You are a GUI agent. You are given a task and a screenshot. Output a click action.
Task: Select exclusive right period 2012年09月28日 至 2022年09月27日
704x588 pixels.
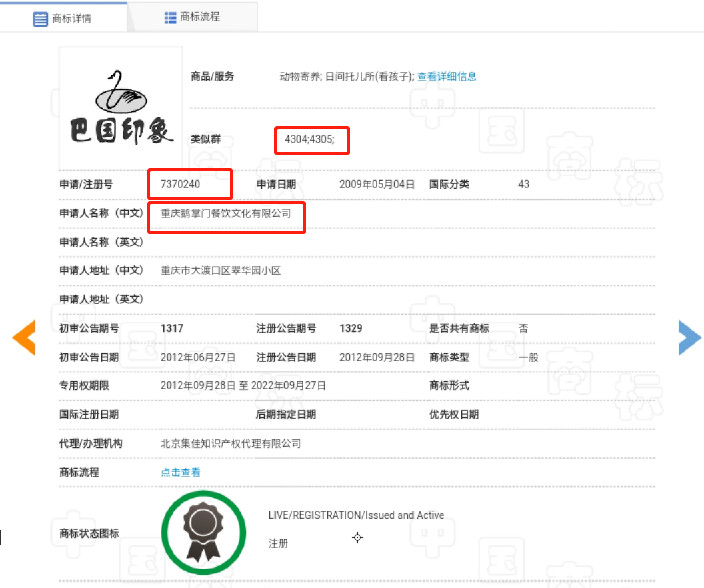pos(243,386)
